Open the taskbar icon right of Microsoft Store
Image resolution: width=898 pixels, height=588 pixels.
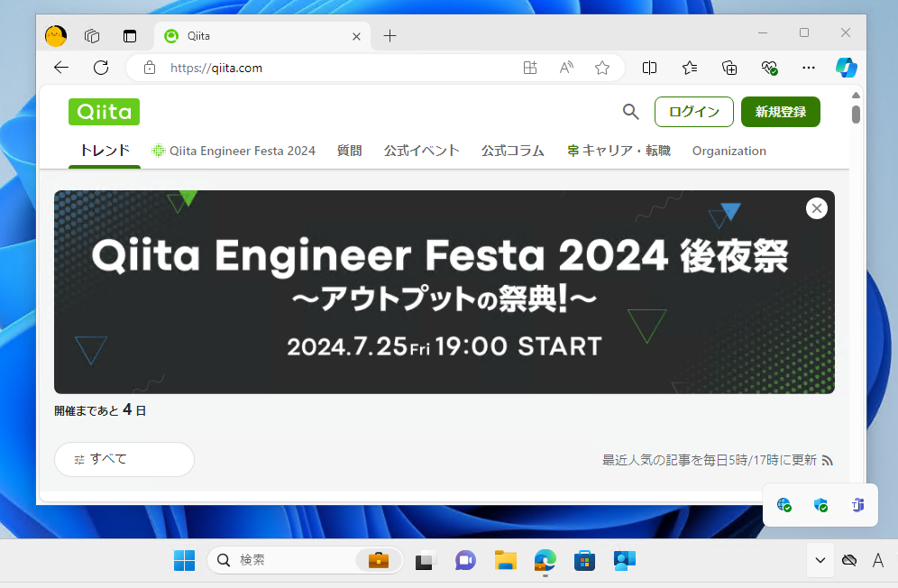pos(624,560)
